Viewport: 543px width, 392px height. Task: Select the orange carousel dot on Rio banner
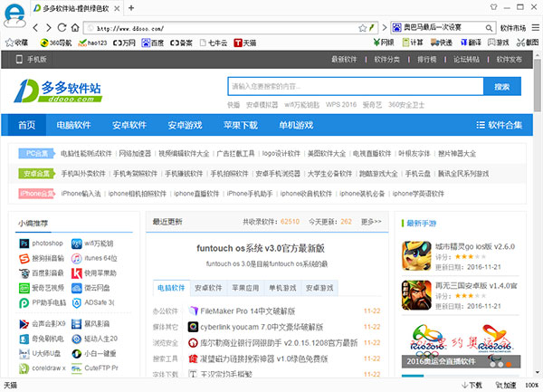point(509,364)
